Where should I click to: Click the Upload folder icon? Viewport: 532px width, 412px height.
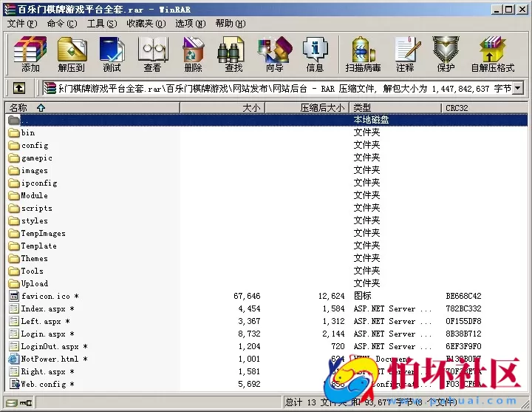(14, 283)
